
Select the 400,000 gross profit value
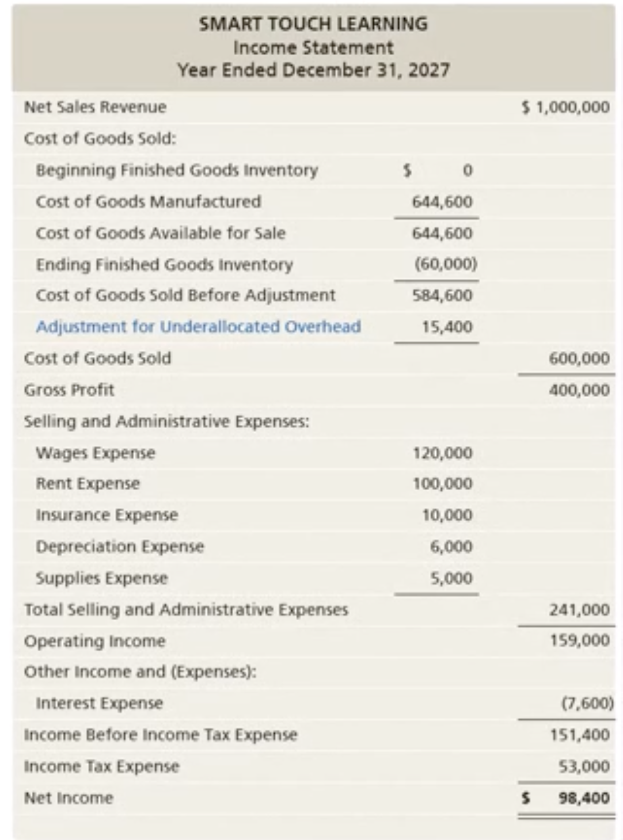click(x=579, y=390)
